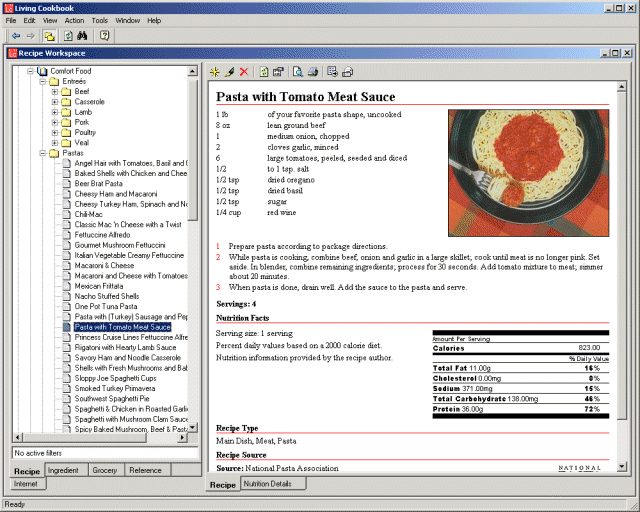Expand the Poultry folder
The width and height of the screenshot is (640, 512).
(x=55, y=133)
